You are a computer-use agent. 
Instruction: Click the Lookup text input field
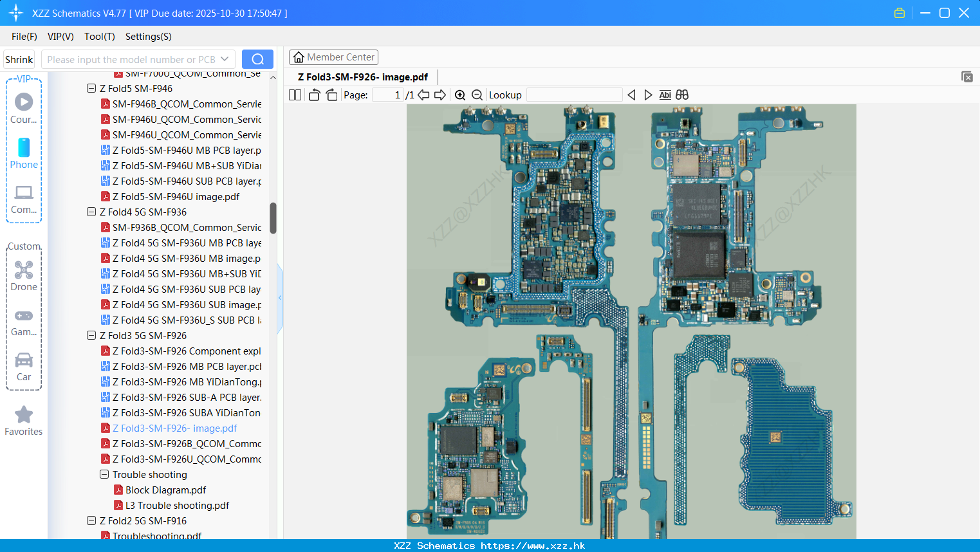click(x=574, y=95)
